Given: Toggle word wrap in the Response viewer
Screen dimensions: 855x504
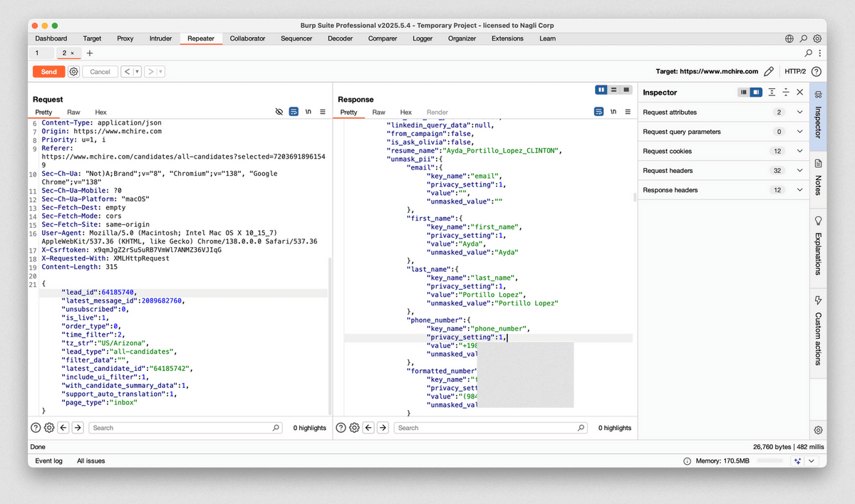Looking at the screenshot, I should 598,112.
